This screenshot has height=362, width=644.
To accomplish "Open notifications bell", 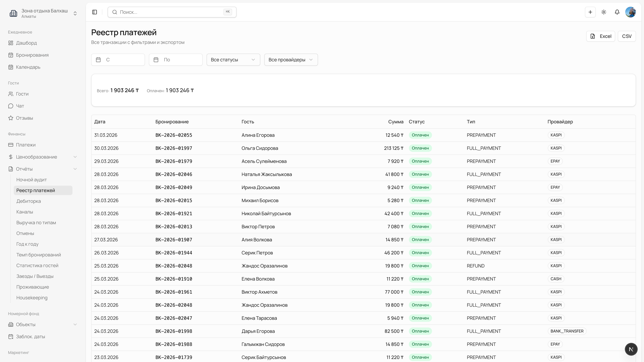I will (617, 12).
